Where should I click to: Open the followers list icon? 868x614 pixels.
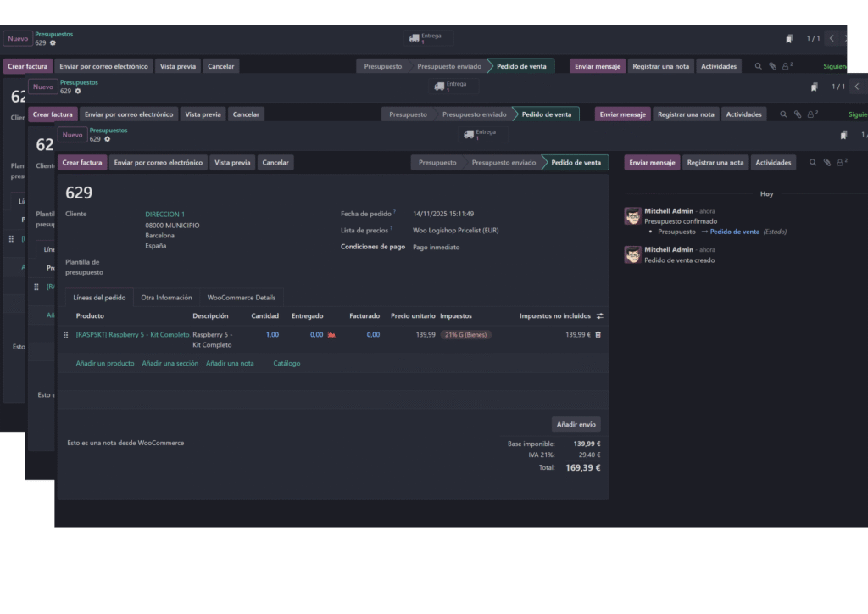(x=840, y=162)
